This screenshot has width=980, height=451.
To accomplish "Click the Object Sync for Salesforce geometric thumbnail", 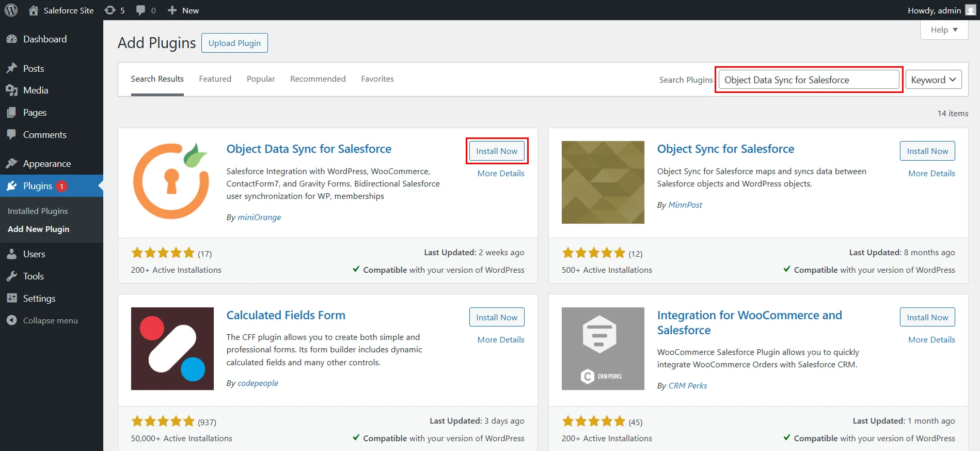I will 603,182.
